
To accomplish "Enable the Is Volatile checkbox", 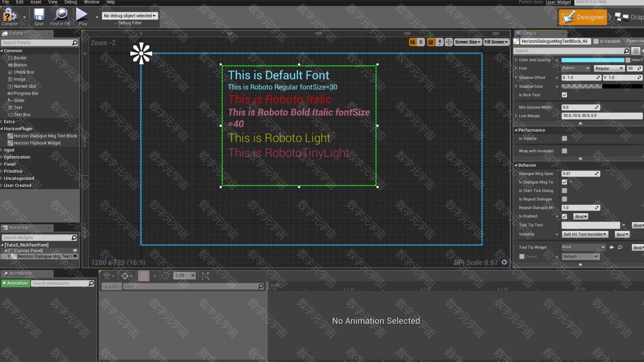I will [x=565, y=139].
